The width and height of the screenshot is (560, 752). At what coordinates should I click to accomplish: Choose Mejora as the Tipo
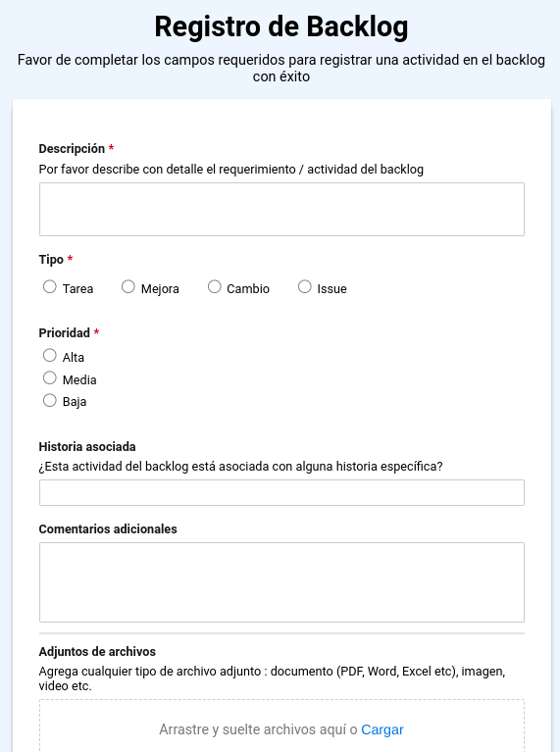[128, 287]
